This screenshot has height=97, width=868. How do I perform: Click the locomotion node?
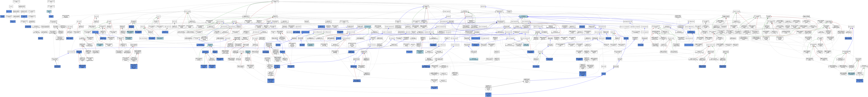click(96, 16)
